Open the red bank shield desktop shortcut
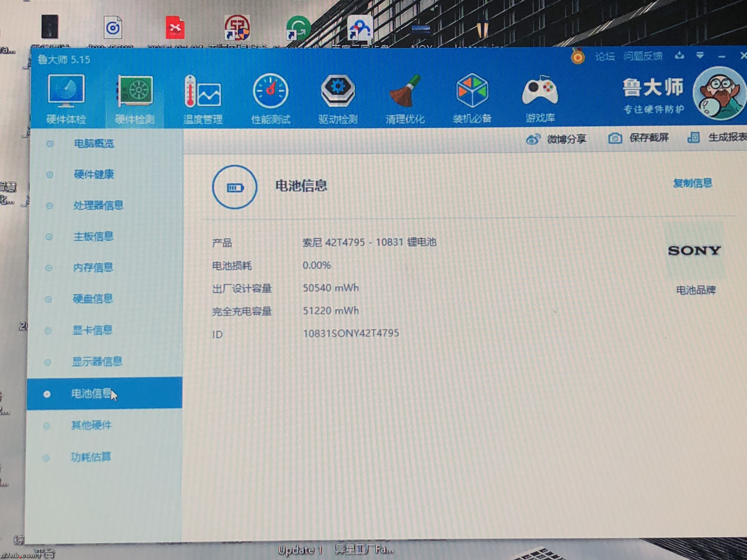Screen dimensions: 747x560 click(237, 28)
